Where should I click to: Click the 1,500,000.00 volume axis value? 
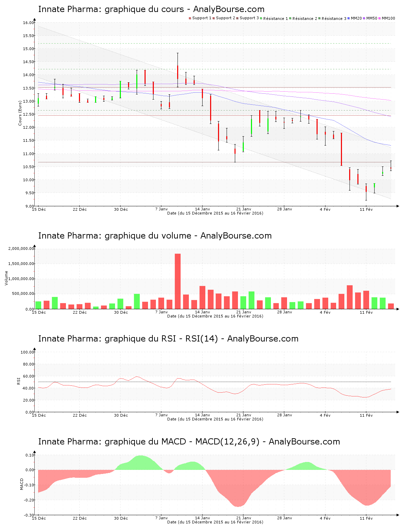[x=21, y=264]
